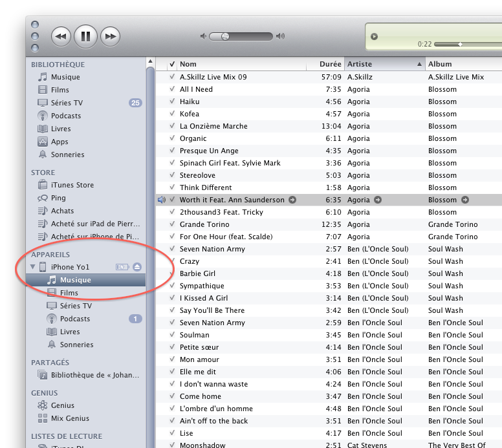Click the Séries TV badge 25
This screenshot has width=502, height=448.
pos(135,103)
